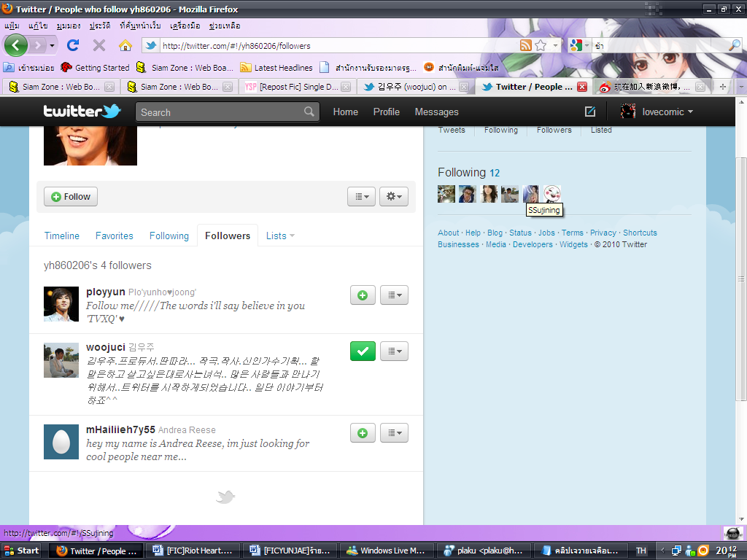The image size is (747, 560).
Task: Click Firefox forward navigation button
Action: click(x=37, y=46)
